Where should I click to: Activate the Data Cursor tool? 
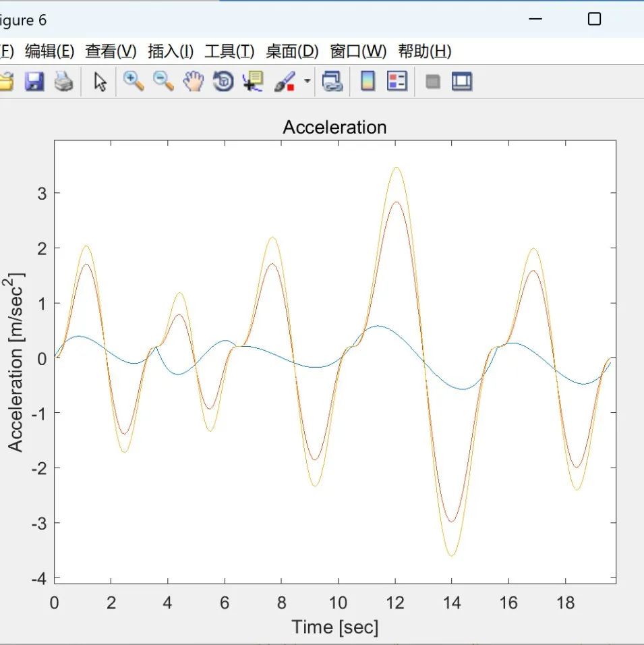pos(253,81)
